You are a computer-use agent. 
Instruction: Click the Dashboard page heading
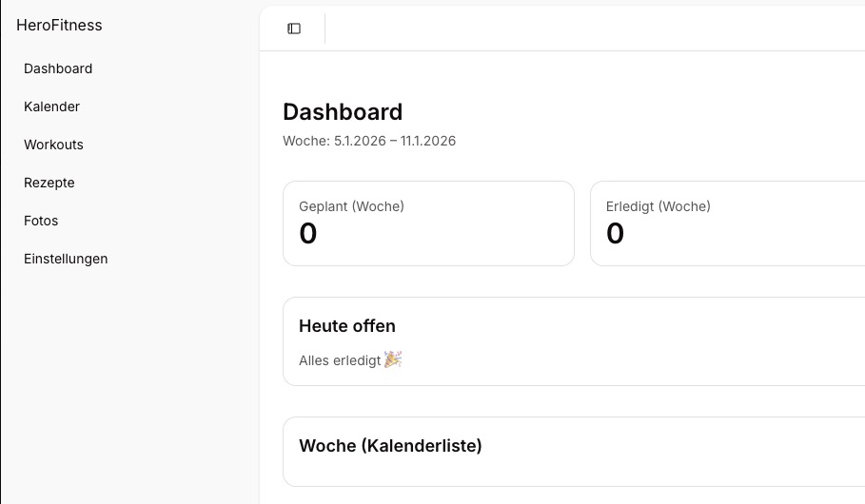(343, 111)
